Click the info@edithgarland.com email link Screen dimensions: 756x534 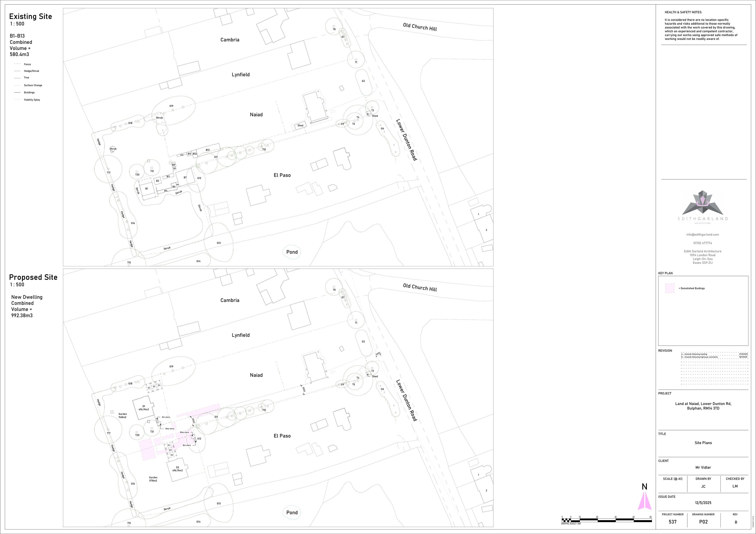coord(703,234)
